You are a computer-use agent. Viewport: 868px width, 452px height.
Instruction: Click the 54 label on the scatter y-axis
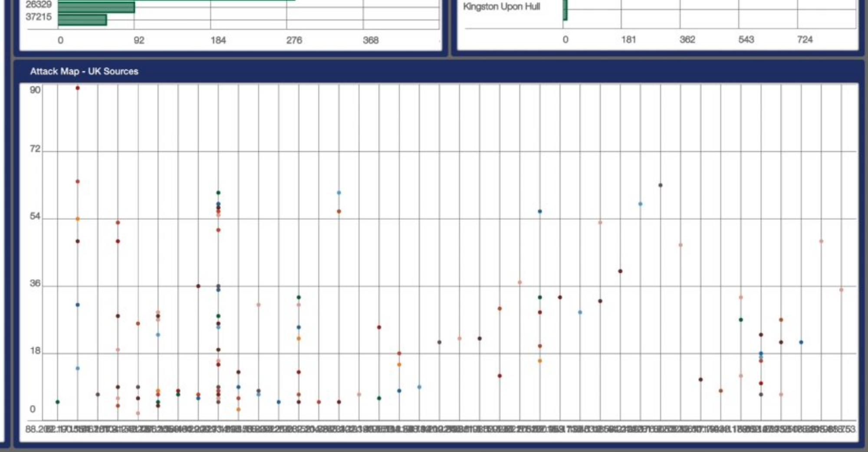pos(35,216)
